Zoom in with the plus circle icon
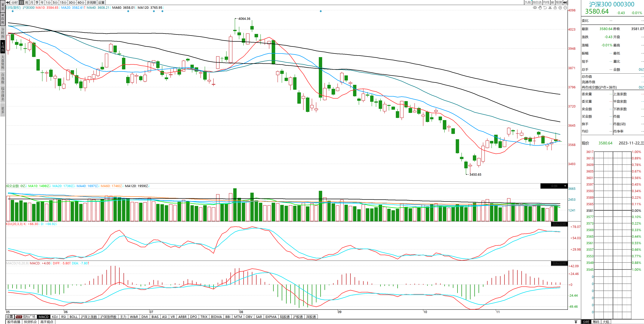This screenshot has width=644, height=324. click(x=560, y=8)
